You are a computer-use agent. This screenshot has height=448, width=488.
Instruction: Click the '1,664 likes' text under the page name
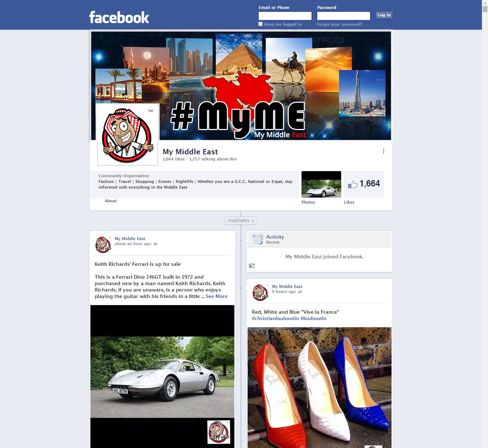[174, 159]
